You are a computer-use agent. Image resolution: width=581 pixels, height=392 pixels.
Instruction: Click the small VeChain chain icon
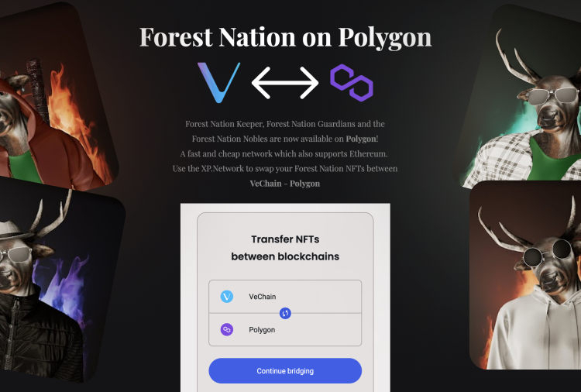coord(227,297)
